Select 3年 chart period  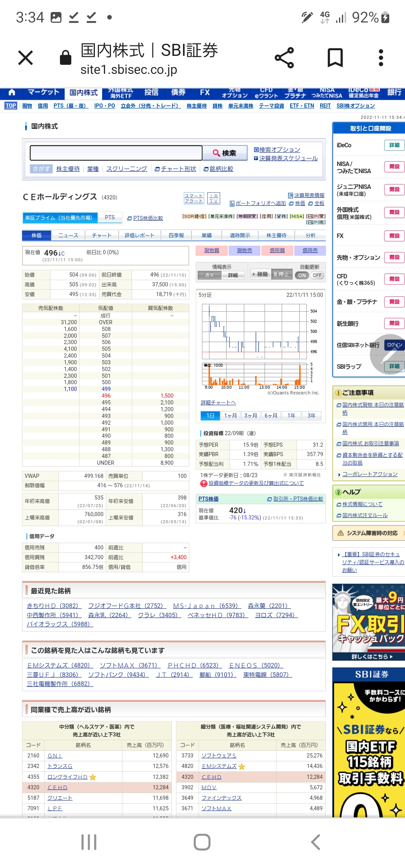tap(312, 416)
